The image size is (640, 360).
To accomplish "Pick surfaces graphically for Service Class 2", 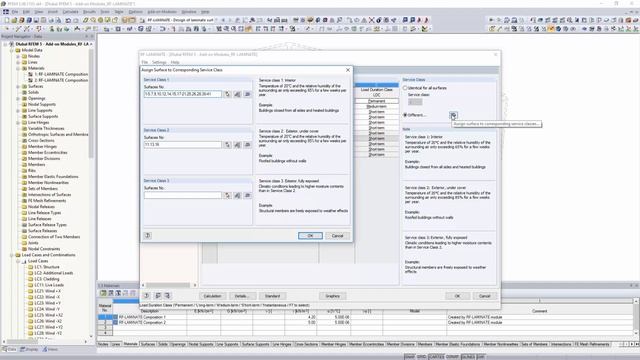I will tap(228, 145).
